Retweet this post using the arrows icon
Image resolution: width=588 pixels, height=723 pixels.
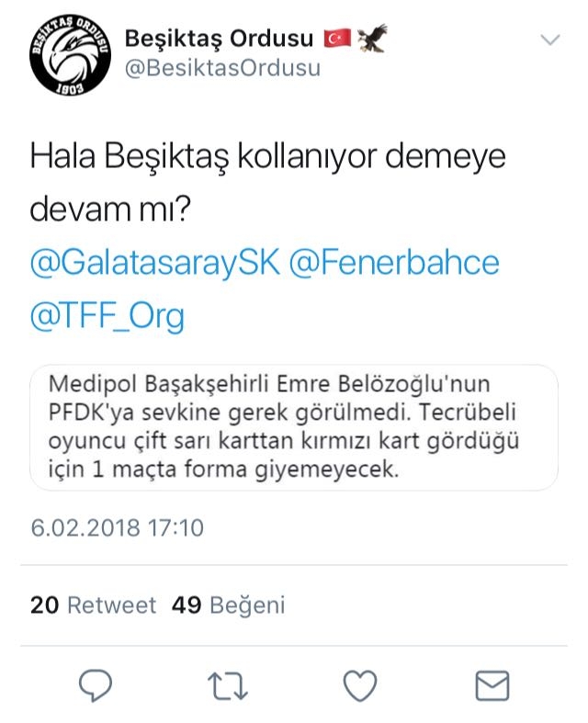tap(226, 685)
